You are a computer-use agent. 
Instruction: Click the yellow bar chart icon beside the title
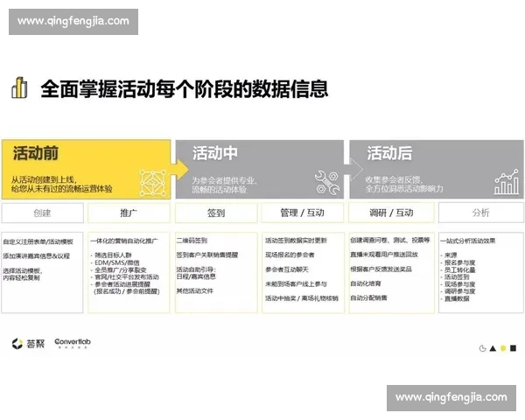(19, 88)
